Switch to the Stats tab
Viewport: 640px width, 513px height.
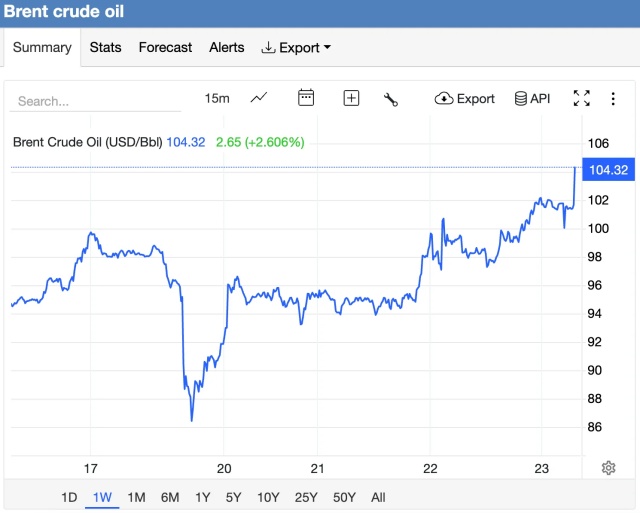(105, 47)
